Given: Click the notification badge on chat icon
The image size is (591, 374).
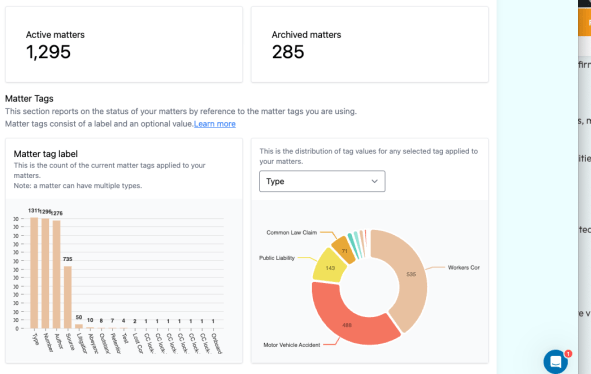Looking at the screenshot, I should click(568, 354).
